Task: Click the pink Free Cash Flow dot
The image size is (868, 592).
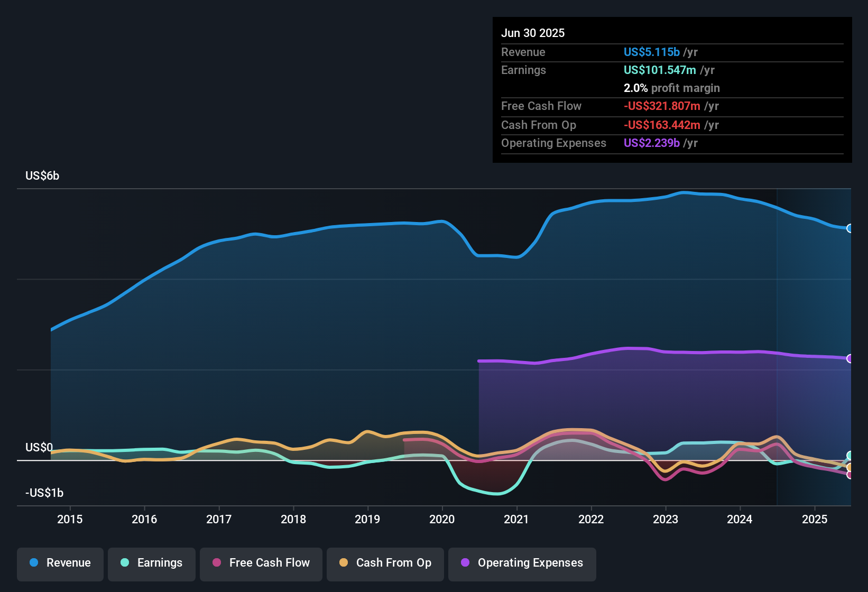Action: click(x=217, y=562)
